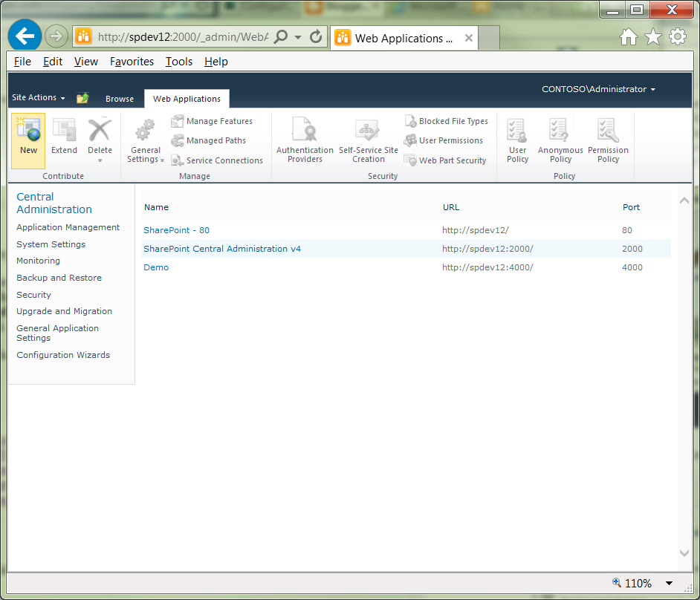The image size is (700, 600).
Task: Open the Anonymous Policy dialog
Action: pyautogui.click(x=560, y=140)
